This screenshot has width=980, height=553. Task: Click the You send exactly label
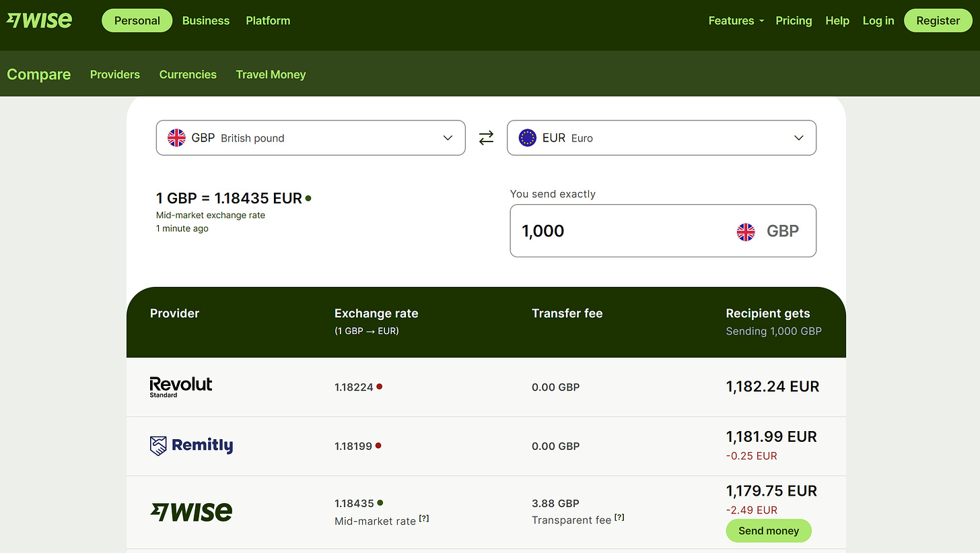pos(553,194)
